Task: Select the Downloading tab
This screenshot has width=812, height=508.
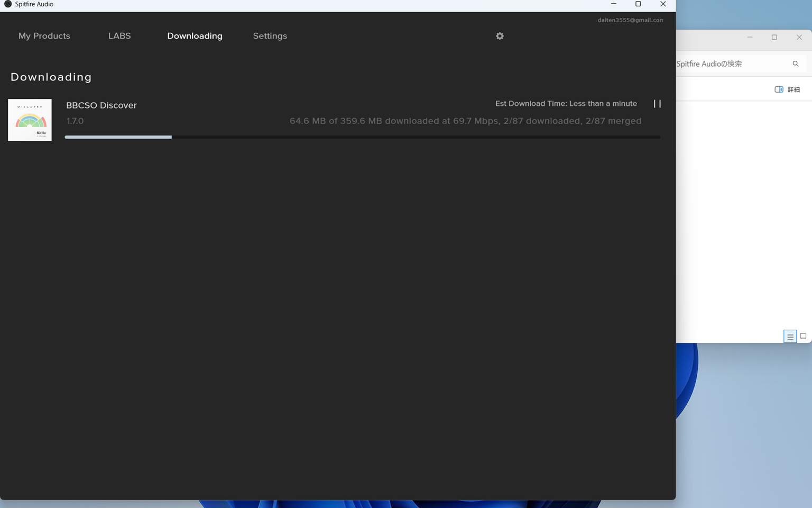Action: click(195, 36)
